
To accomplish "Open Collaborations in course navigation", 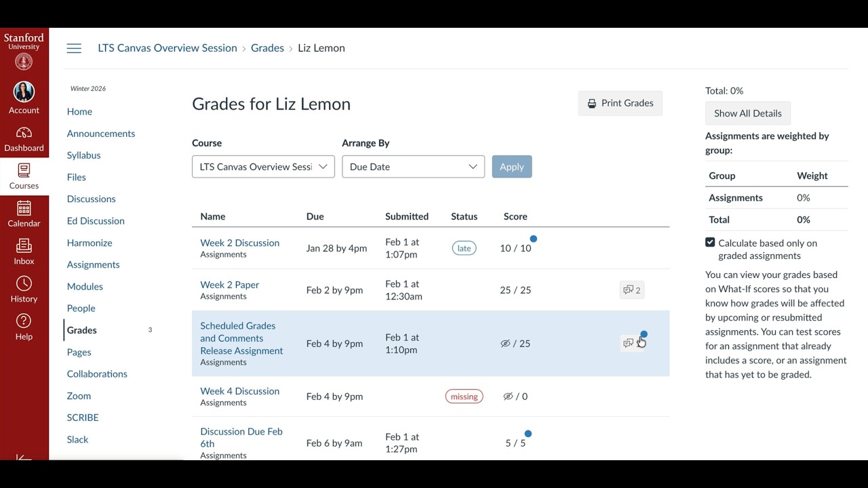I will coord(97,373).
